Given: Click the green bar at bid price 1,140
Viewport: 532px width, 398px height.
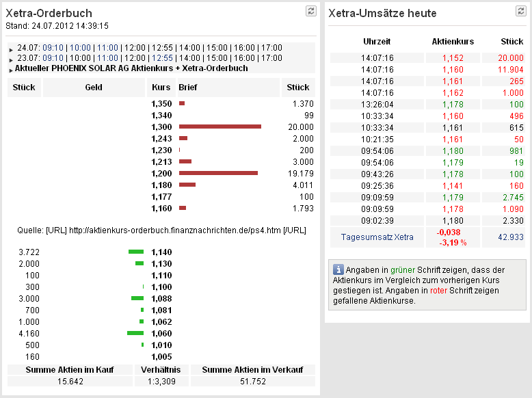Looking at the screenshot, I should 136,252.
